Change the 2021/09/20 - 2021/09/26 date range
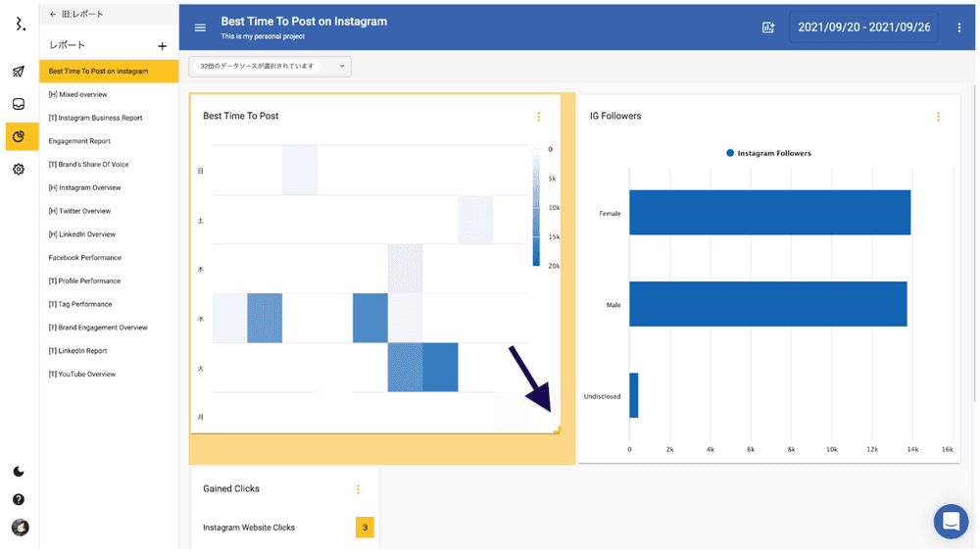The image size is (980, 558). (x=863, y=27)
